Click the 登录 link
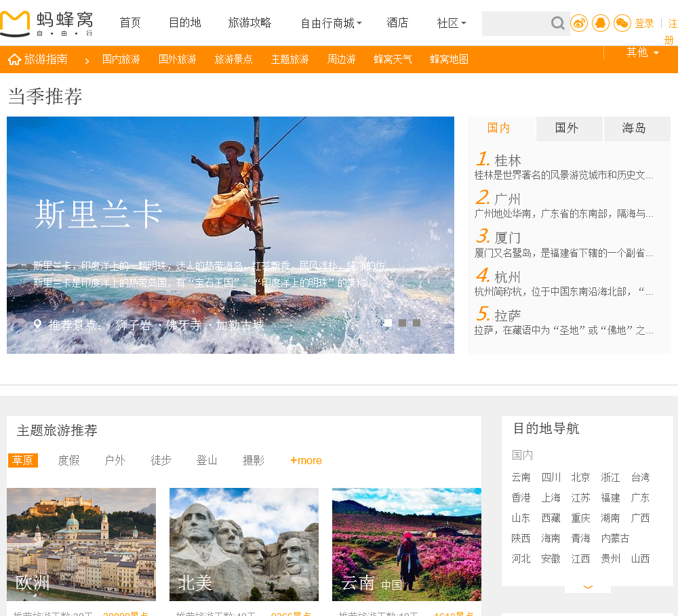 click(x=644, y=23)
